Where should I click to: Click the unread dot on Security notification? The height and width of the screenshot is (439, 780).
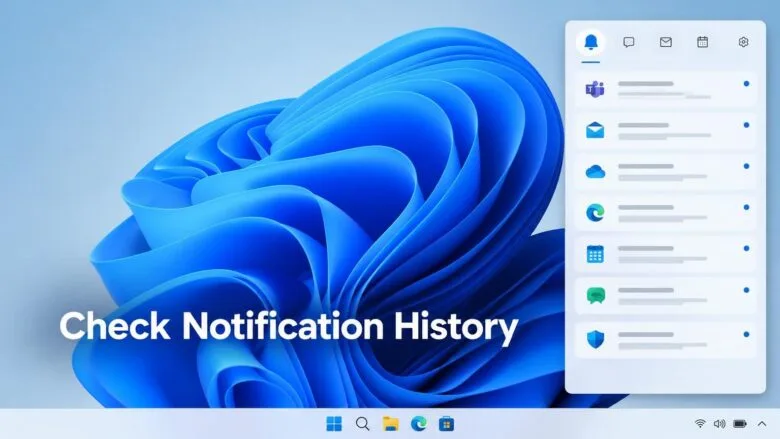pos(746,335)
